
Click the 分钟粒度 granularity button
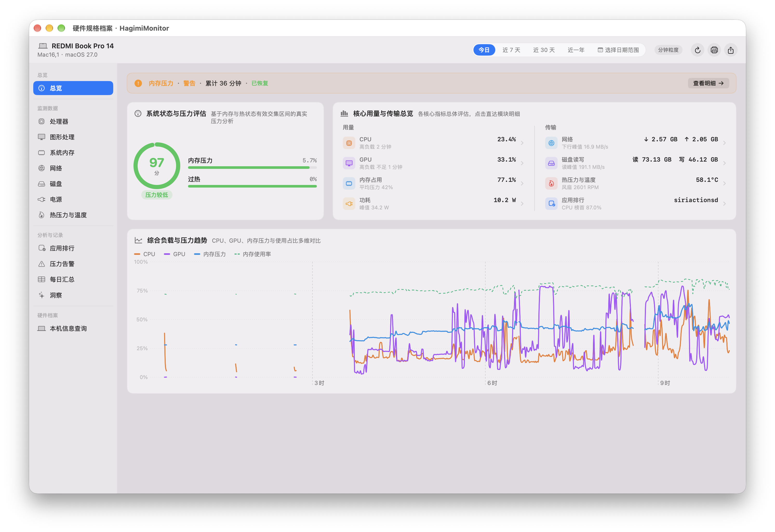(668, 50)
